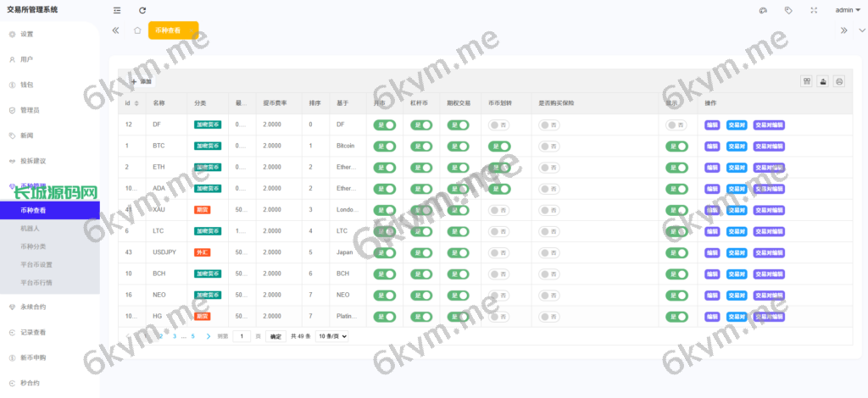Viewport: 868px width, 398px height.
Task: Click the tag icon in the header
Action: coord(788,10)
